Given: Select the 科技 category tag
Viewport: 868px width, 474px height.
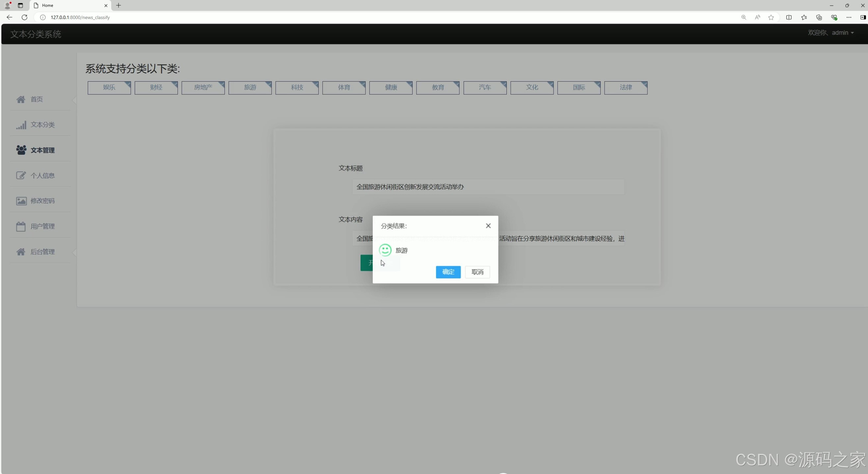Looking at the screenshot, I should [x=297, y=88].
